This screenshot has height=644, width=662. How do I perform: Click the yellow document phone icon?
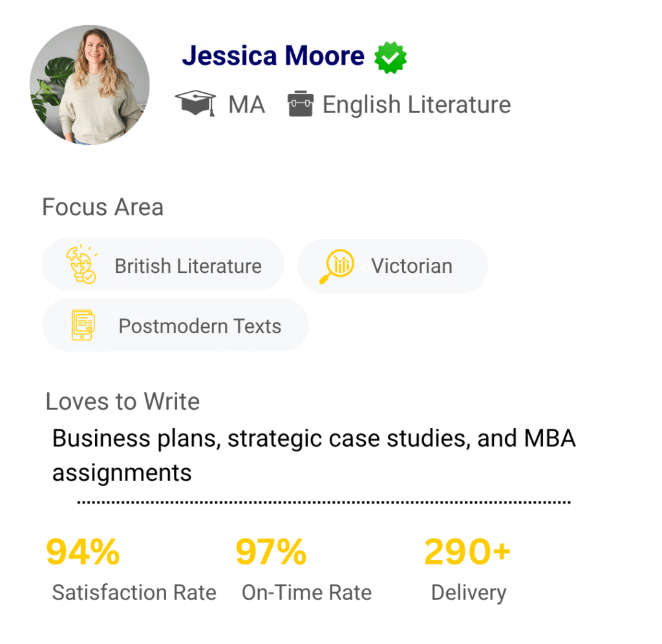(x=83, y=325)
